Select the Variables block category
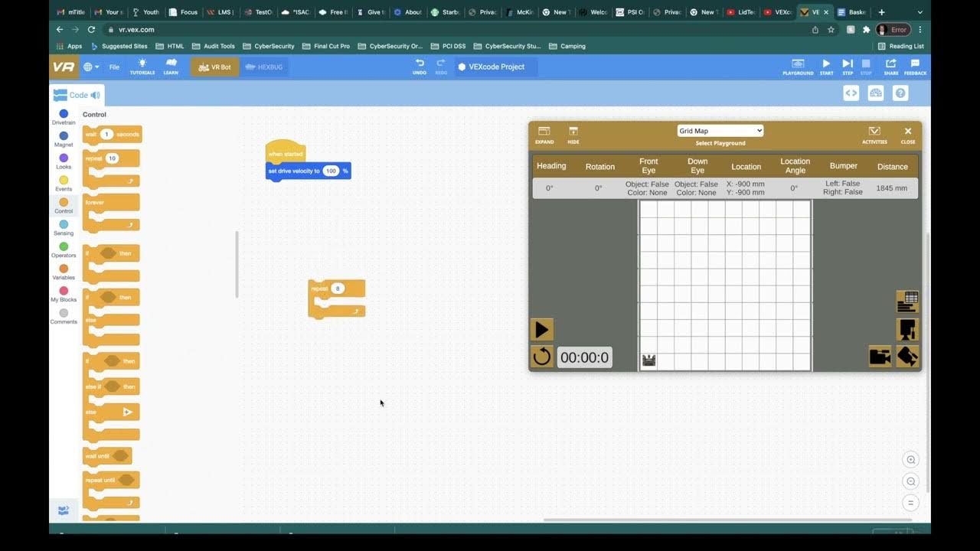 point(64,272)
